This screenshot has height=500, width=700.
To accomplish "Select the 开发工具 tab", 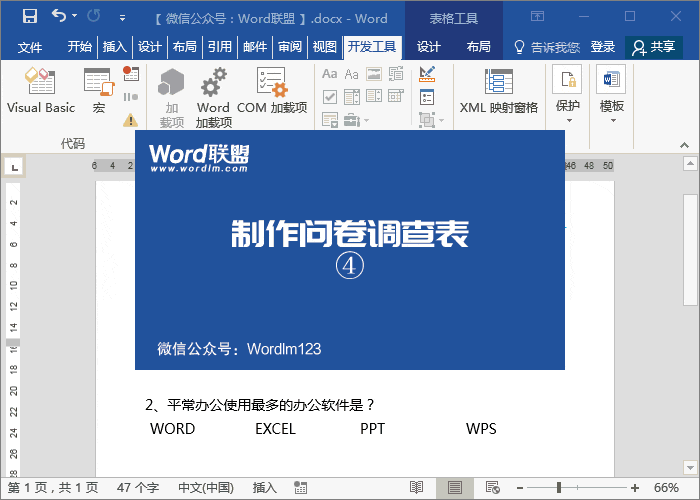I will coord(372,46).
